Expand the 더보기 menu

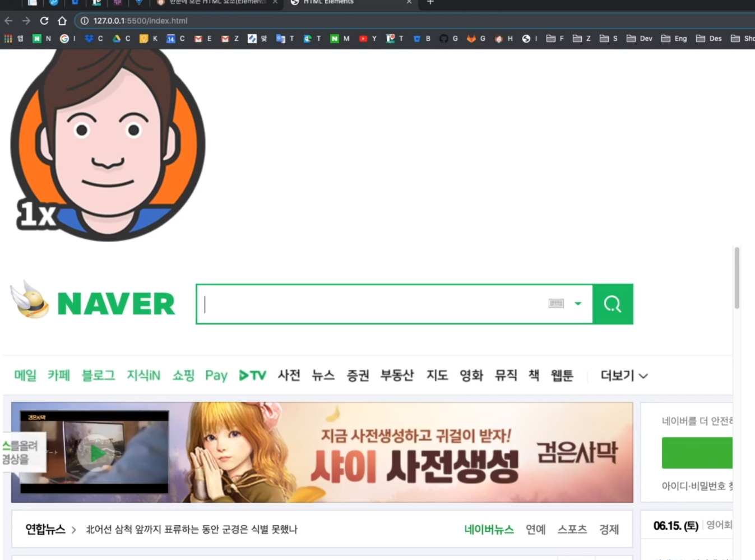pyautogui.click(x=624, y=376)
